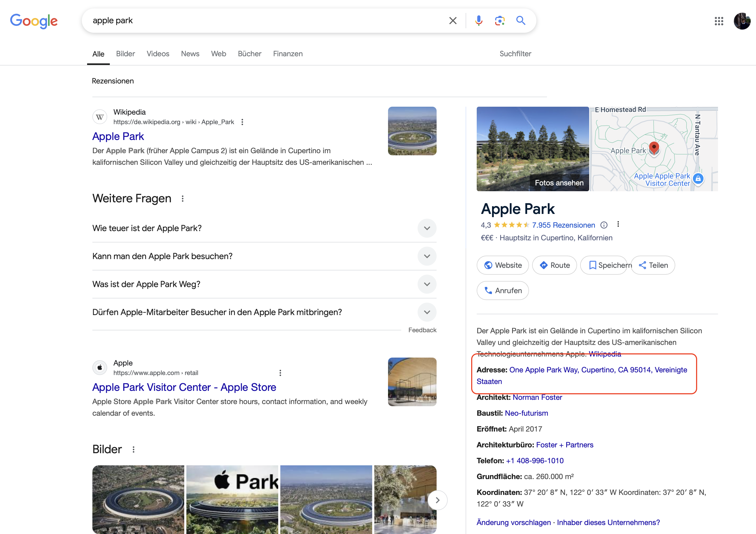756x534 pixels.
Task: Switch to the News tab
Action: click(190, 54)
